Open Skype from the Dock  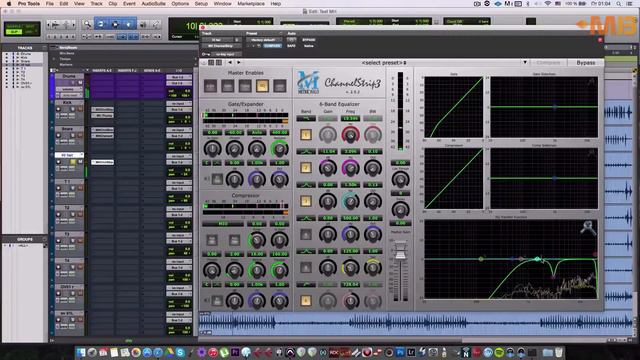tap(180, 352)
